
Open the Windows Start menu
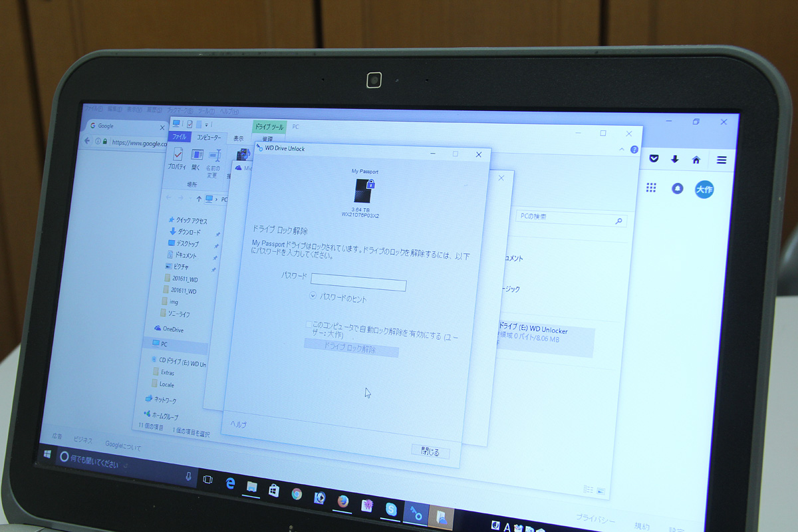pos(48,454)
